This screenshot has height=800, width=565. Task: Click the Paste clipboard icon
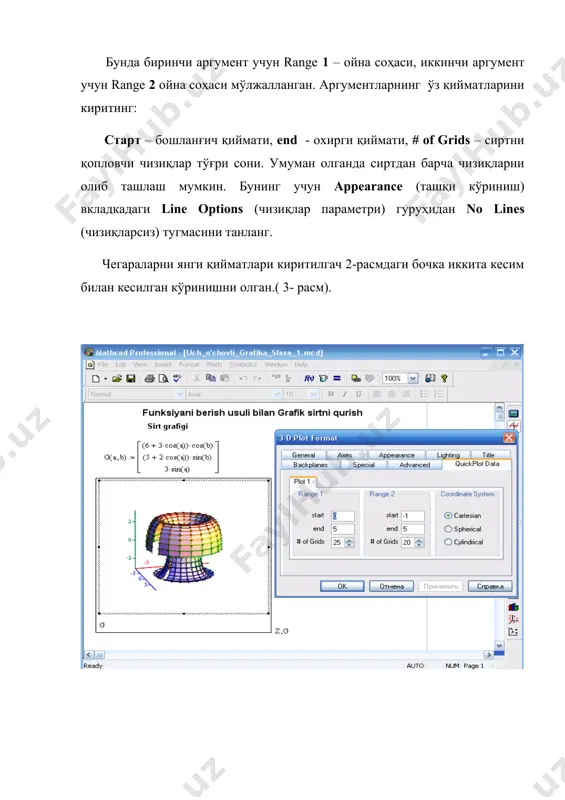(x=224, y=378)
